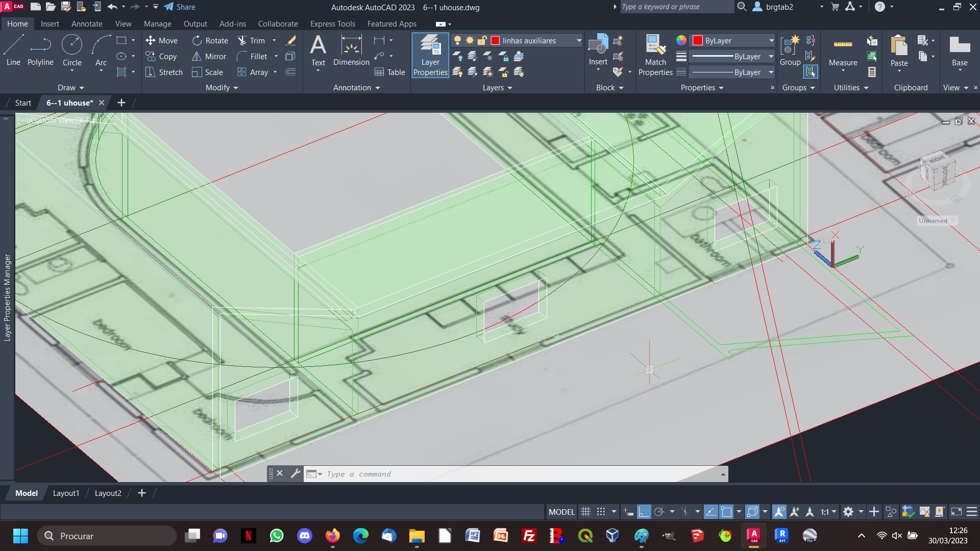Click the Undo button
980x551 pixels.
(x=112, y=7)
